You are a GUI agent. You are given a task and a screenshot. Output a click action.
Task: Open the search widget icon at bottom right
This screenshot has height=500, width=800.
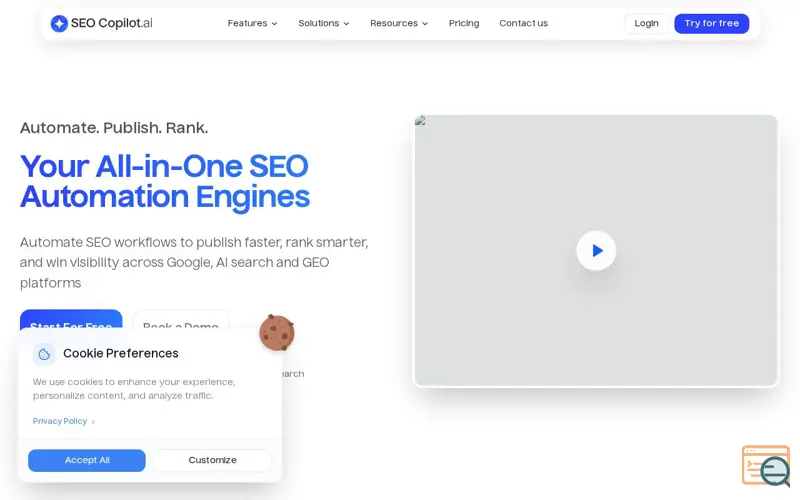(x=766, y=466)
